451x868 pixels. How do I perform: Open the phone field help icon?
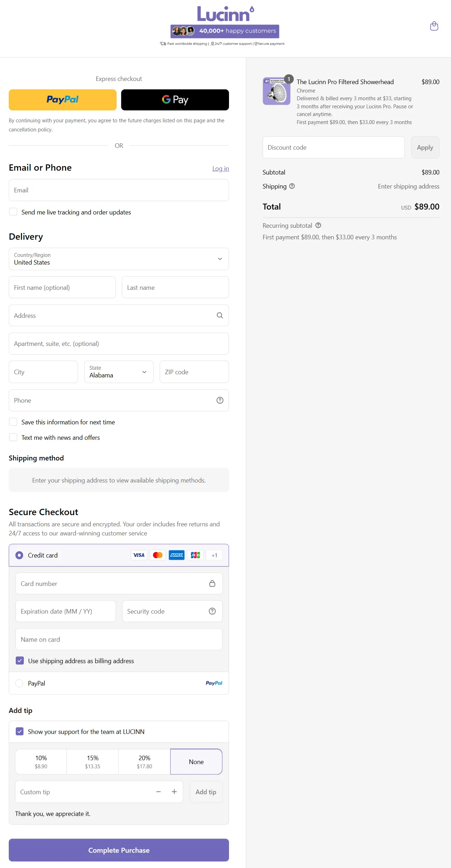point(220,400)
